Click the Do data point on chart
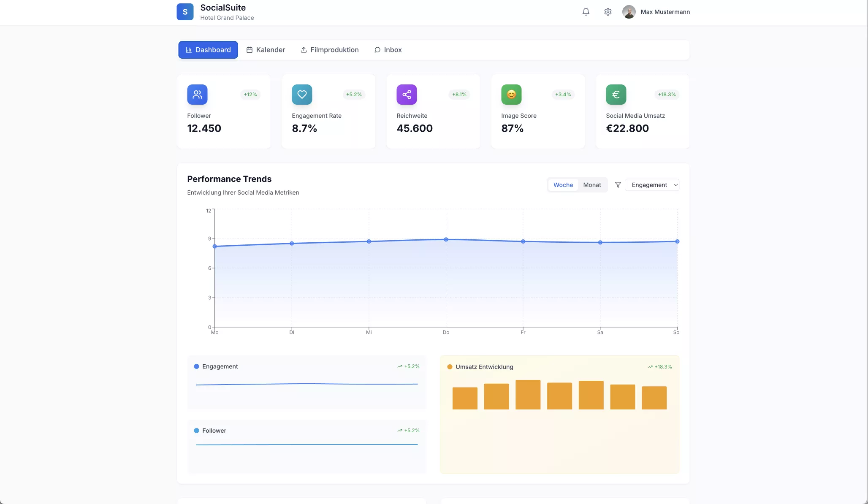This screenshot has height=504, width=868. point(446,239)
